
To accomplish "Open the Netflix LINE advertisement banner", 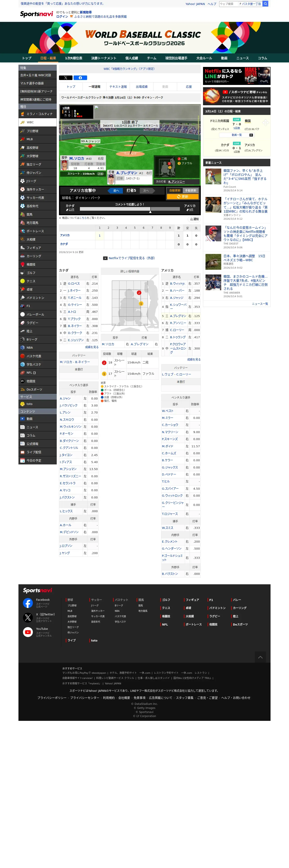I will click(x=237, y=76).
